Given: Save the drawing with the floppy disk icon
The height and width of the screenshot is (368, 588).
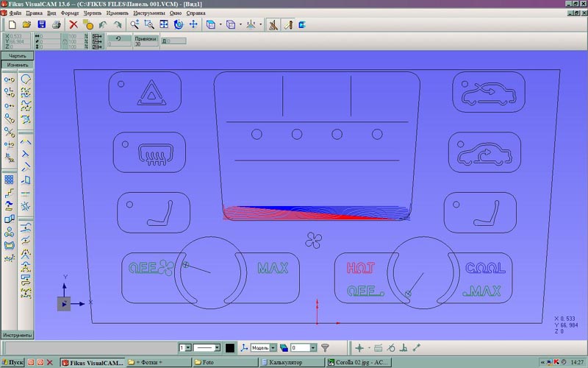Looking at the screenshot, I should coord(42,25).
